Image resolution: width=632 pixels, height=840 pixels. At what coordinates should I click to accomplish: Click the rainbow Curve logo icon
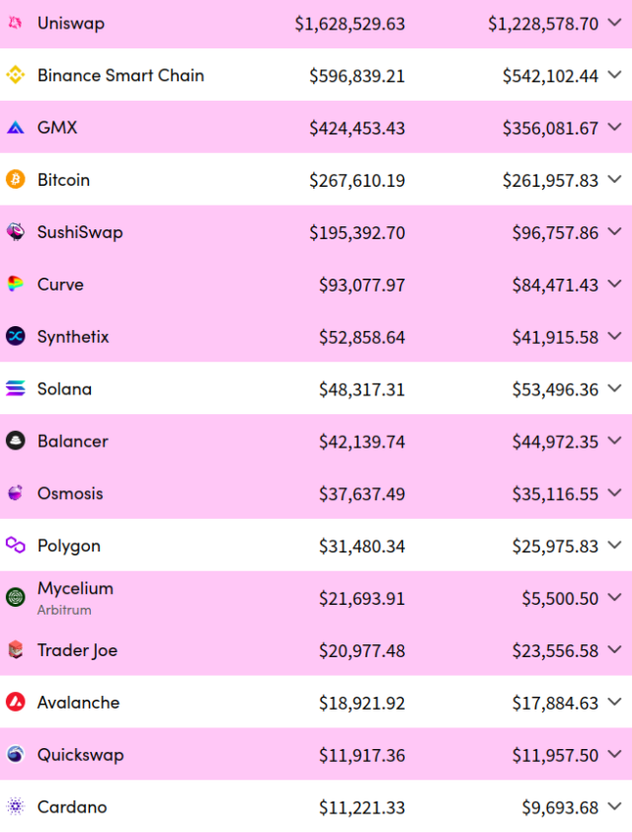tap(15, 285)
